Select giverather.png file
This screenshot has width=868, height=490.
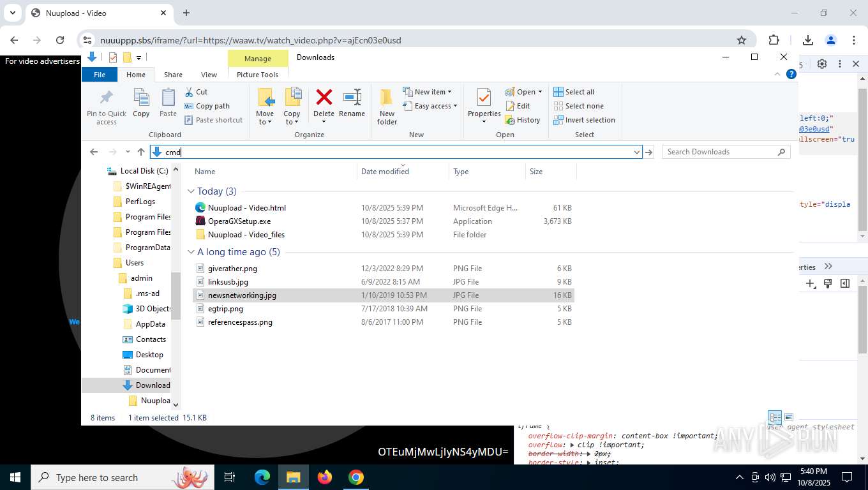click(232, 269)
